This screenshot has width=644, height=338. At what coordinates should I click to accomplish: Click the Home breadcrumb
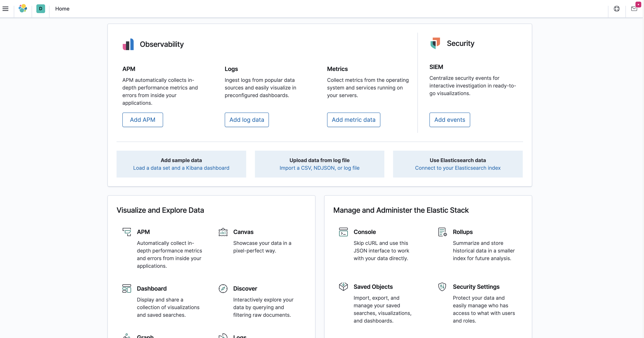point(62,9)
